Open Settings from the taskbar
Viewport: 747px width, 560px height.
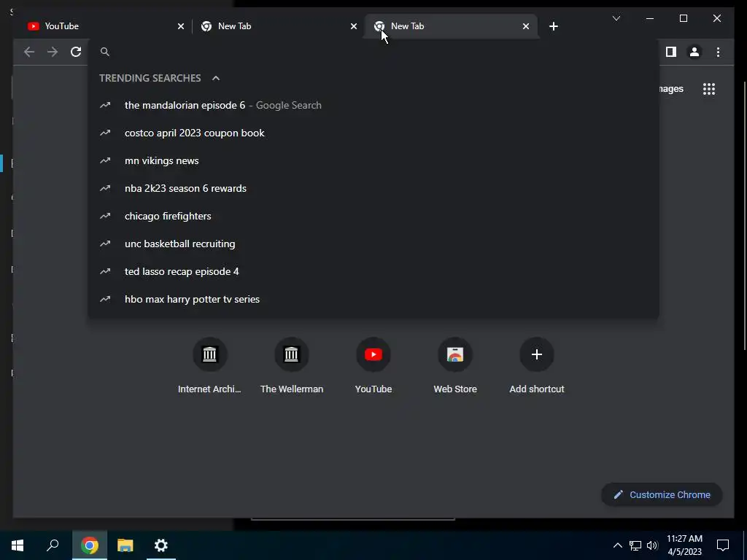161,545
